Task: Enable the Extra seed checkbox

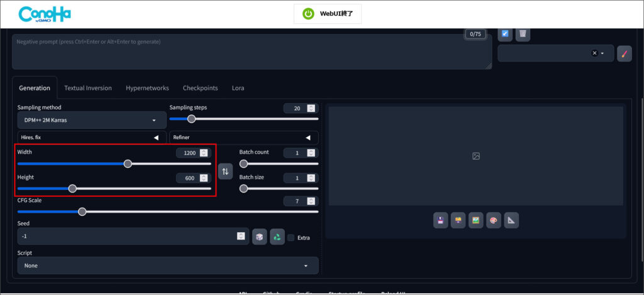Action: point(291,238)
